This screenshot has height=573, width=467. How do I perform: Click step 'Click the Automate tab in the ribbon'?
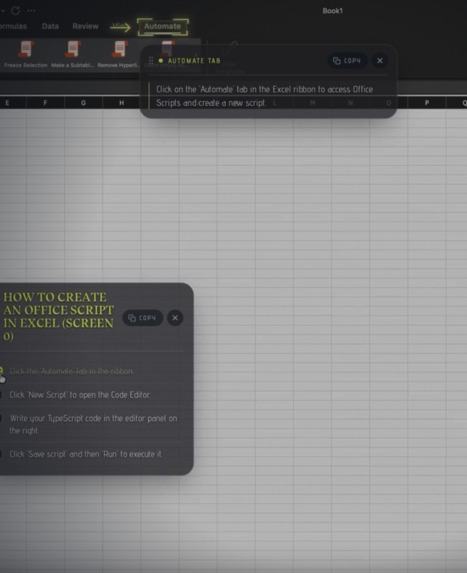click(71, 371)
